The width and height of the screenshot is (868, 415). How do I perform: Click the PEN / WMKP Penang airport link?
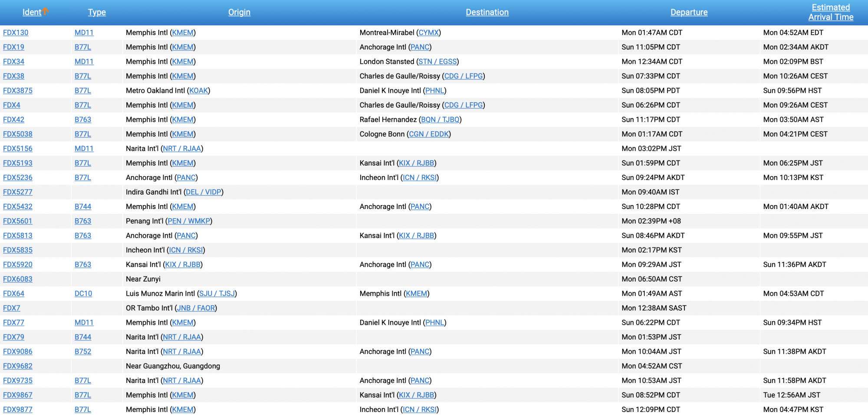(189, 221)
